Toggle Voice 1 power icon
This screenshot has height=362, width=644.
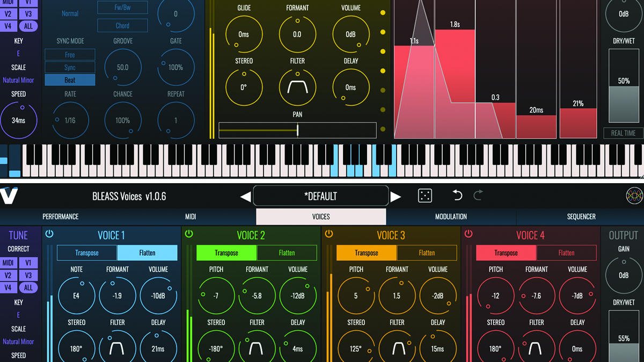tap(49, 234)
